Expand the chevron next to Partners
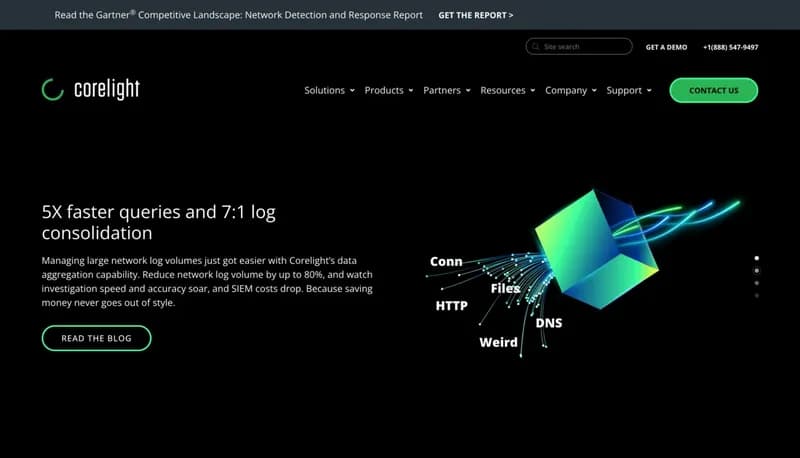Viewport: 800px width, 458px height. (468, 91)
